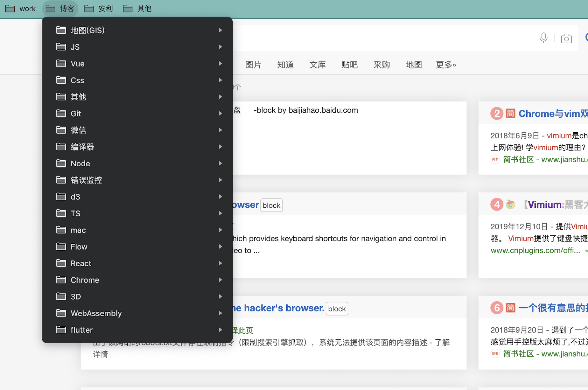The image size is (588, 390).
Task: Open camera image search icon
Action: tap(566, 38)
